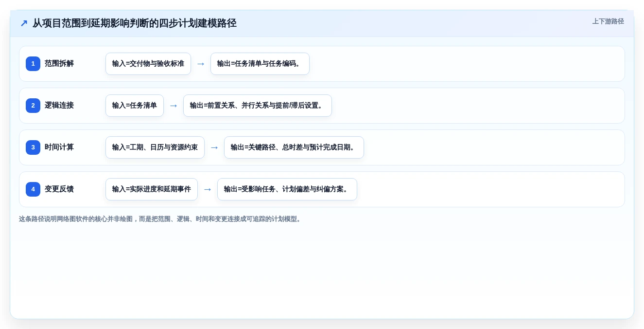
Task: Click the title 从项目范围到延期影响判断的四步计划建模路径
Action: [x=135, y=23]
